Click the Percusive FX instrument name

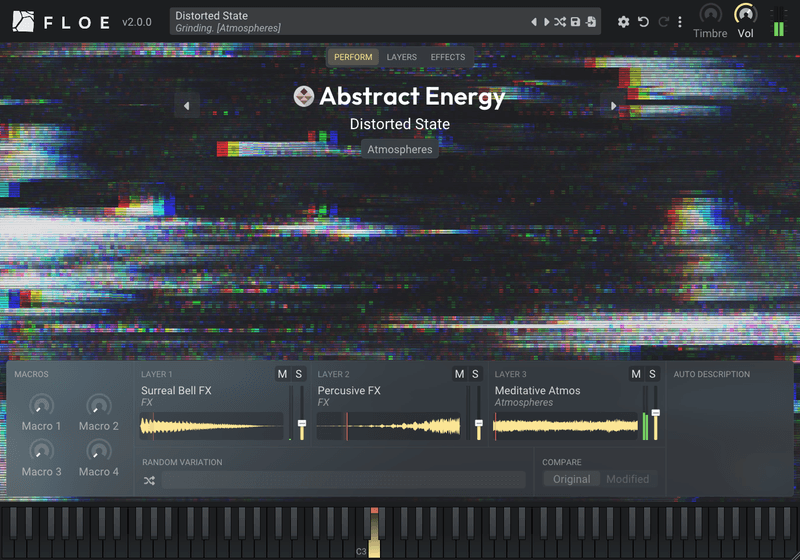(349, 391)
